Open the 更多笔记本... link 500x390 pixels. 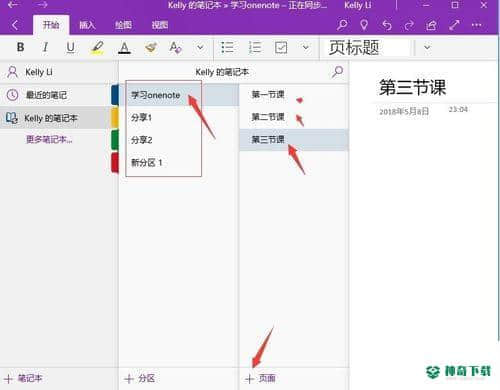pos(49,139)
